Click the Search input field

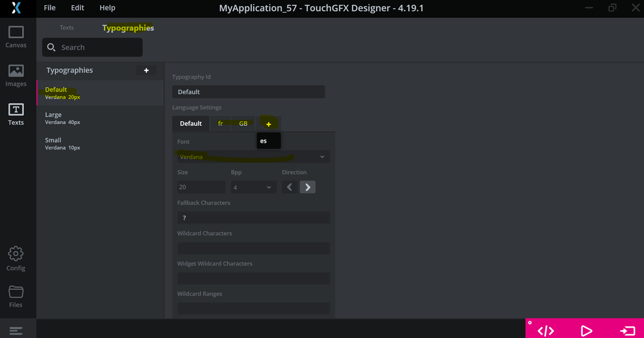pos(92,47)
